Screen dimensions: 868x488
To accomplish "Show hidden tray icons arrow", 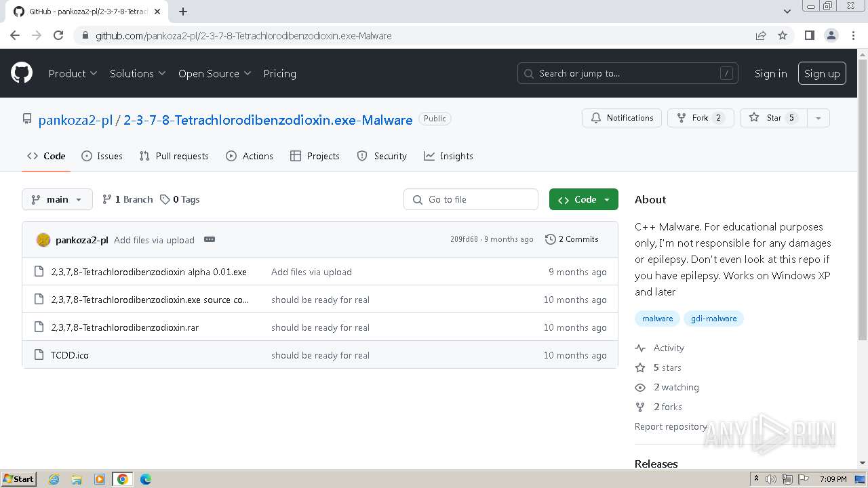I will pos(756,479).
